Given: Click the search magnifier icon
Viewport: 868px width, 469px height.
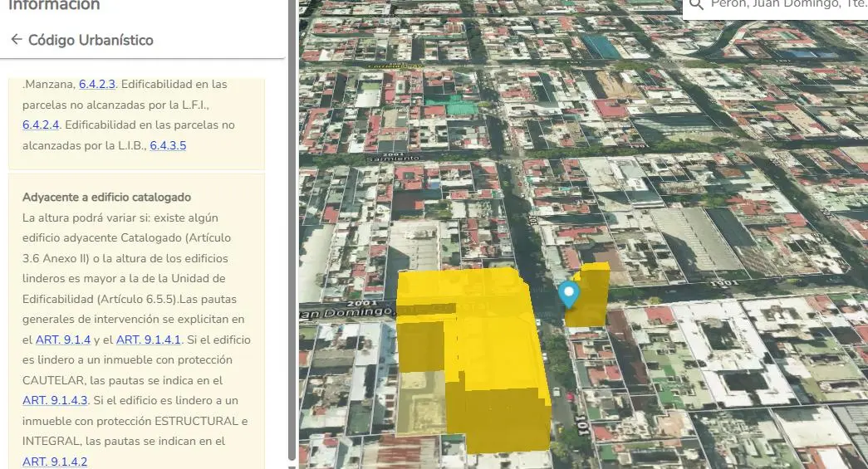Looking at the screenshot, I should (x=697, y=4).
